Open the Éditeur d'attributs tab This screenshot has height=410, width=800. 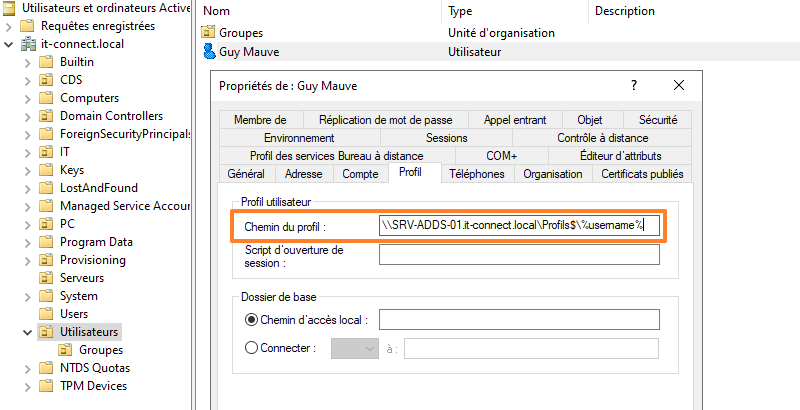coord(620,156)
